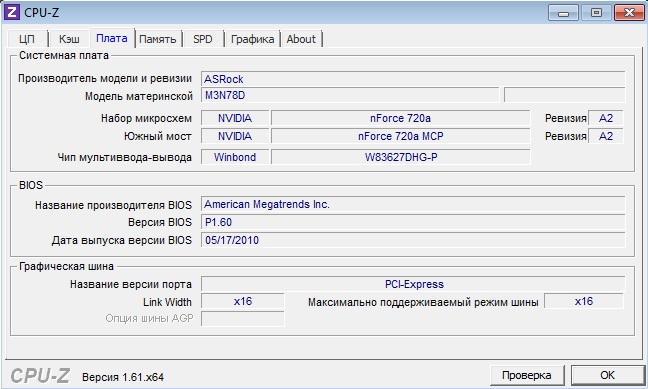This screenshot has height=389, width=648.
Task: Open the SPD tab
Action: coord(203,39)
